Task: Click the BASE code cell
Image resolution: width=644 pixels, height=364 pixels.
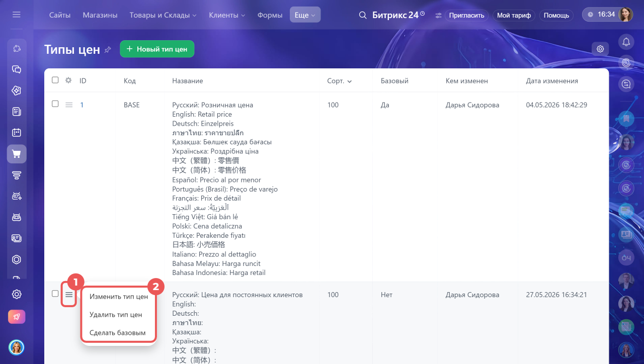Action: click(x=132, y=105)
